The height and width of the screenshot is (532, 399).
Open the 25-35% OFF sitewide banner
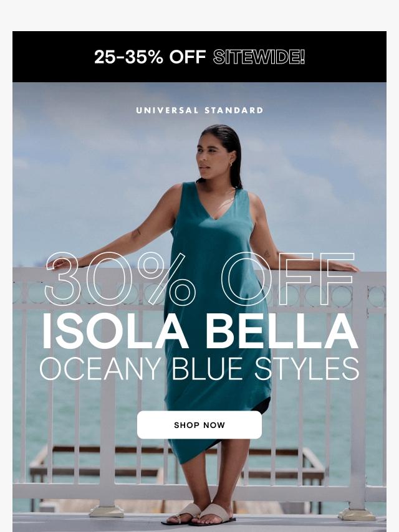(x=199, y=57)
